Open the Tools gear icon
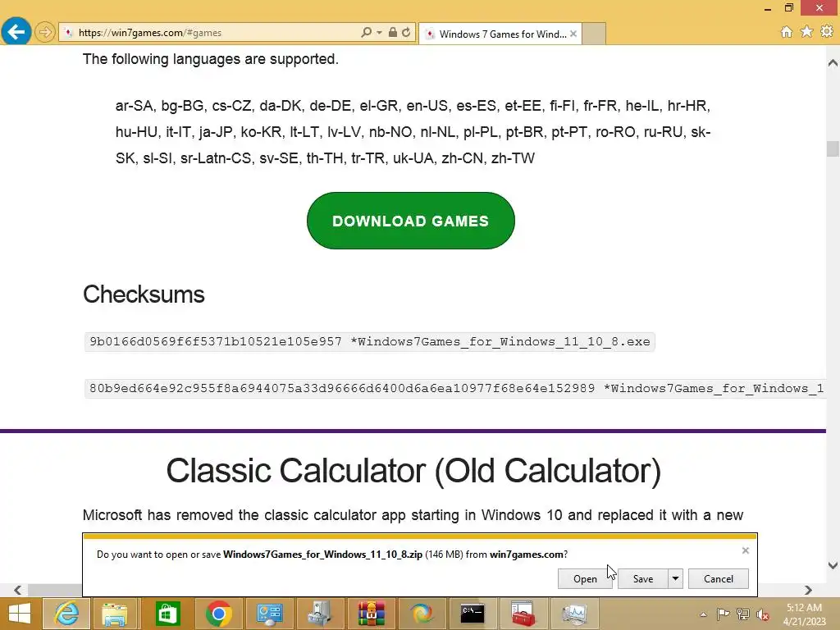Image resolution: width=840 pixels, height=630 pixels. coord(827,32)
